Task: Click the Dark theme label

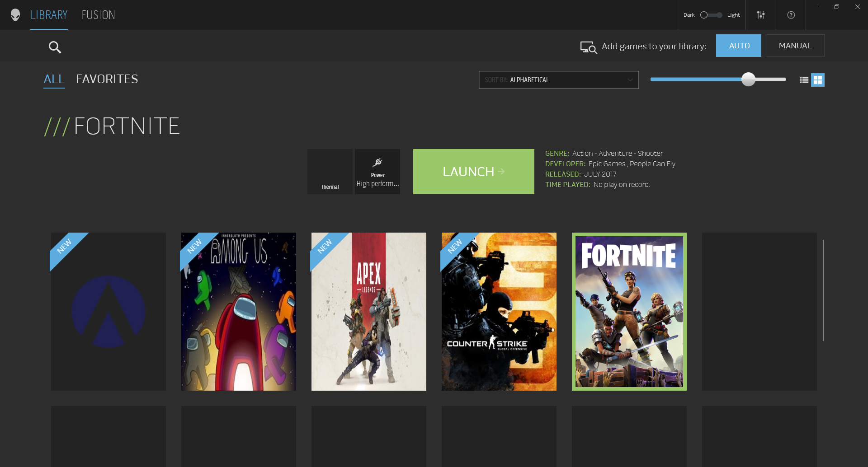Action: click(x=689, y=15)
